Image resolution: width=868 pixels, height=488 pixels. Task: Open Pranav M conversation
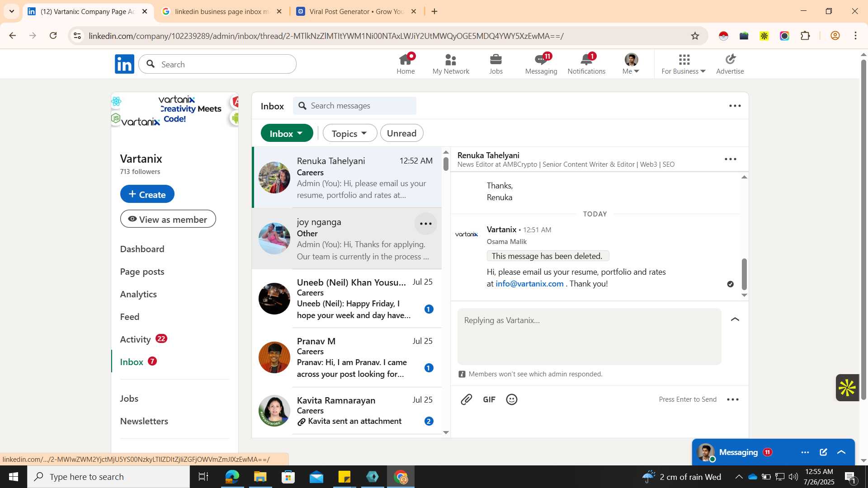pyautogui.click(x=347, y=357)
